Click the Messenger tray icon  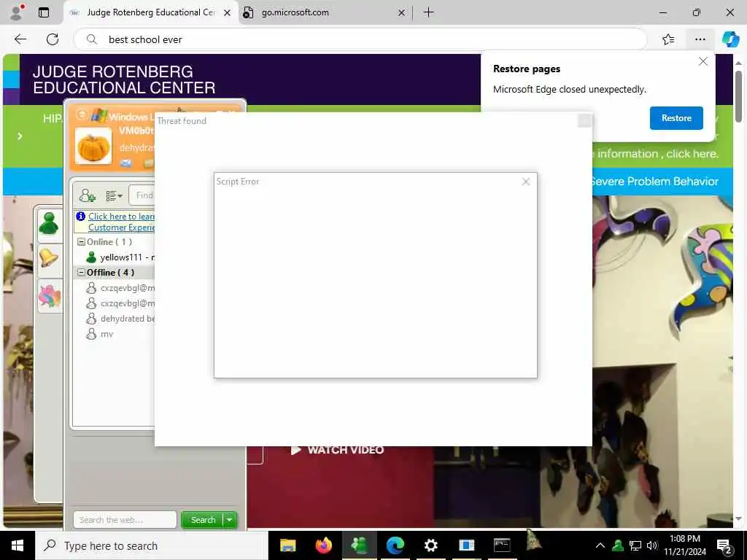coord(618,545)
